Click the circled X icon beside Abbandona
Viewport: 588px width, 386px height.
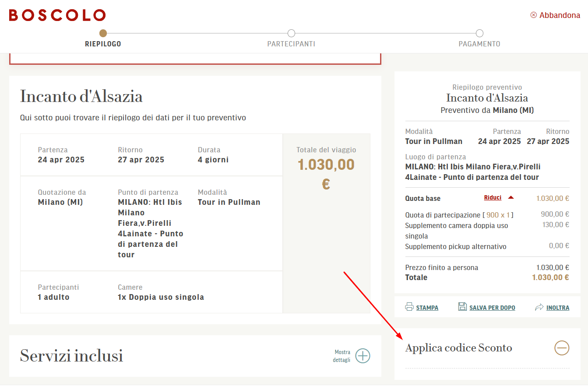click(x=534, y=14)
